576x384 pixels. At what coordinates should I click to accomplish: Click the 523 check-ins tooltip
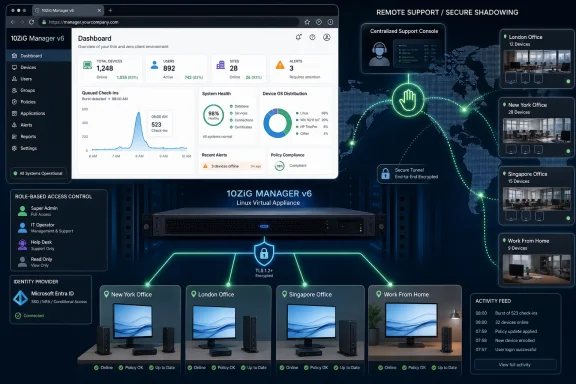point(160,123)
